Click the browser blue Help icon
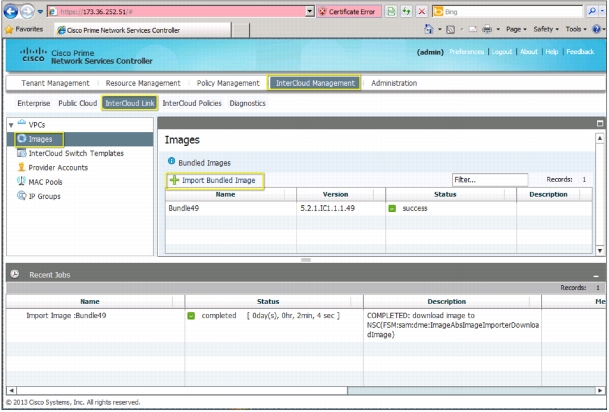Screen dimensions: 609x412 pyautogui.click(x=596, y=29)
